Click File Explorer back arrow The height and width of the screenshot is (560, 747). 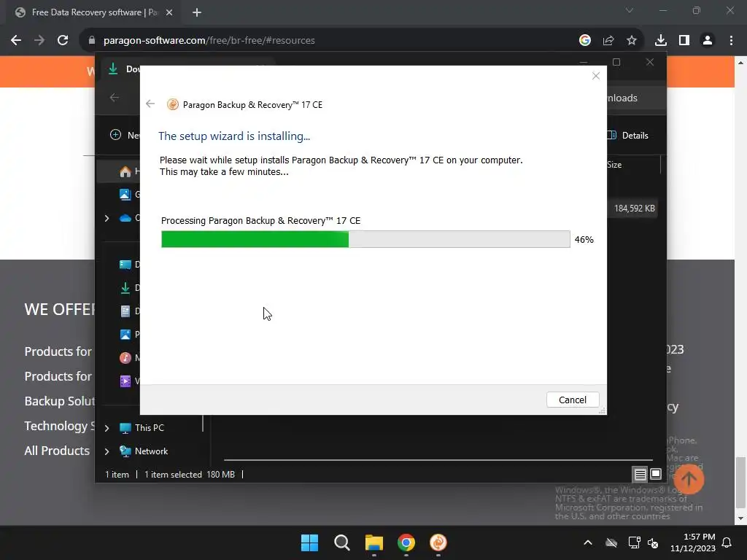(115, 98)
